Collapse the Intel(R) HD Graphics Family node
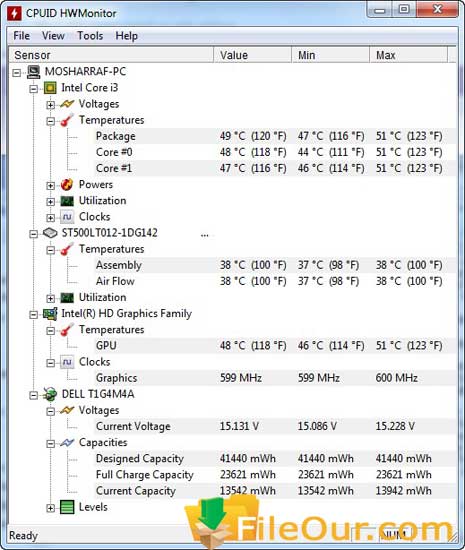Image resolution: width=465 pixels, height=550 pixels. (34, 315)
